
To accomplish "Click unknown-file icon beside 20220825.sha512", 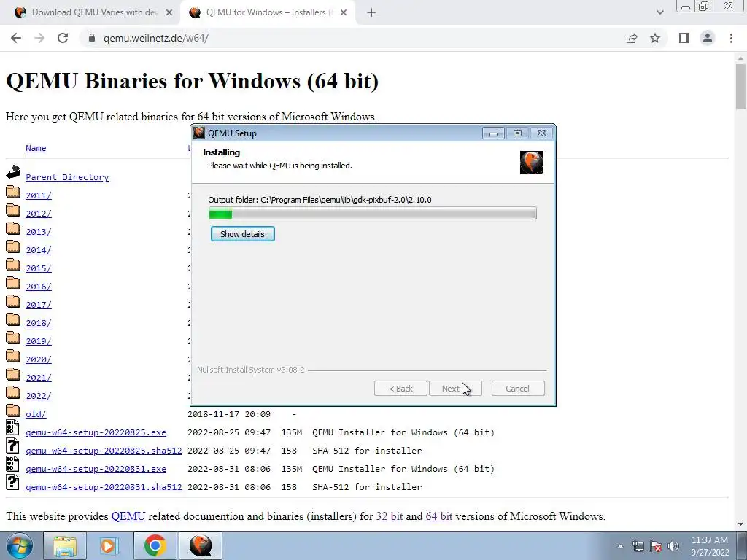I will point(13,446).
